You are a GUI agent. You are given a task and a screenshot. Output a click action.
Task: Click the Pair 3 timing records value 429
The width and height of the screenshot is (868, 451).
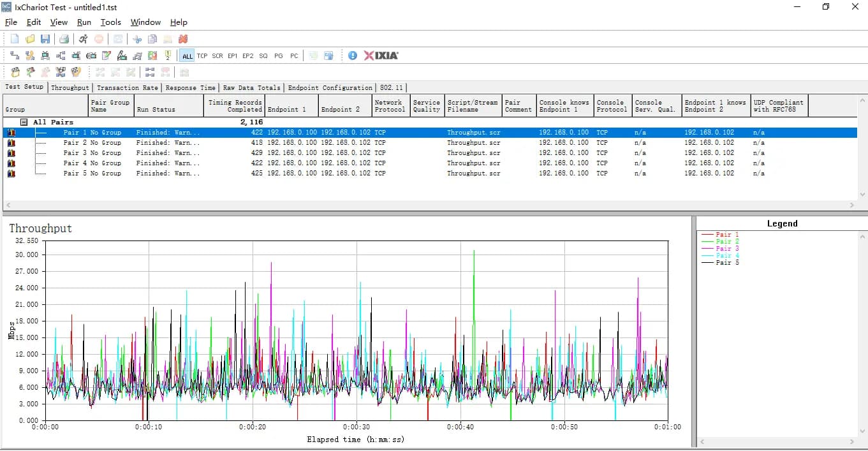256,153
